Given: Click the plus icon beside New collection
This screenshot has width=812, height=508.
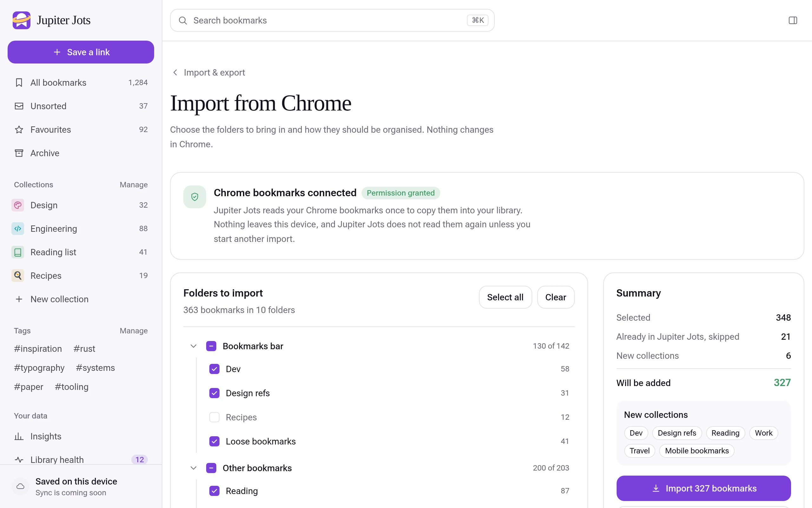Looking at the screenshot, I should tap(19, 299).
